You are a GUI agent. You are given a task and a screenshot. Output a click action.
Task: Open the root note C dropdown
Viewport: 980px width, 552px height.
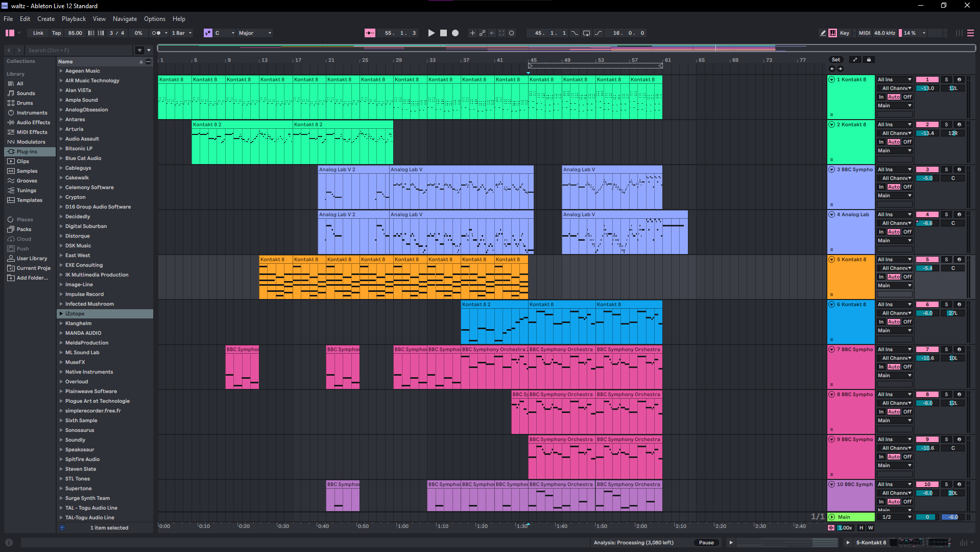225,33
